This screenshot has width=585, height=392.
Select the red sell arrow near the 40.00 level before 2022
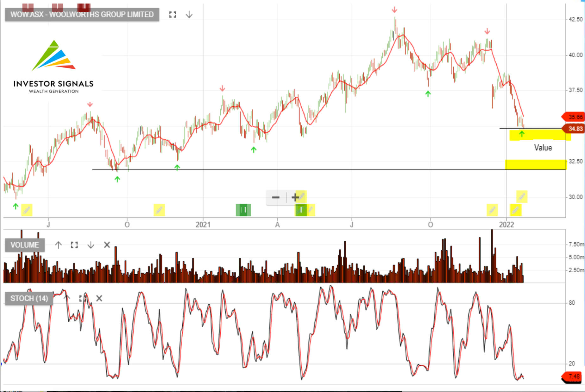(x=487, y=31)
